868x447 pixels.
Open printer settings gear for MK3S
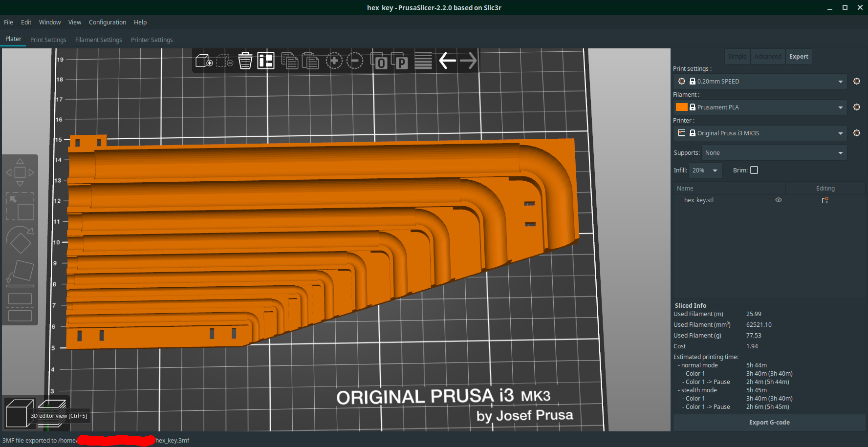pos(857,133)
